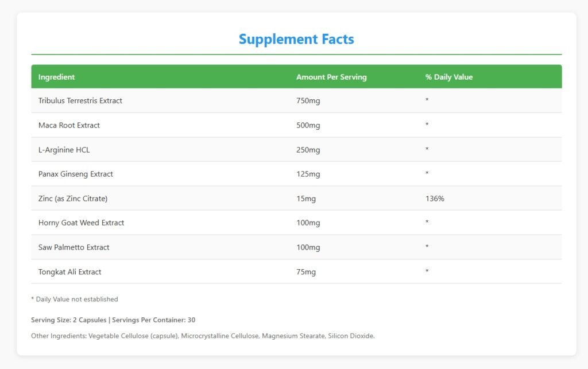Click the Ingredient column header
This screenshot has width=588, height=369.
click(x=56, y=77)
